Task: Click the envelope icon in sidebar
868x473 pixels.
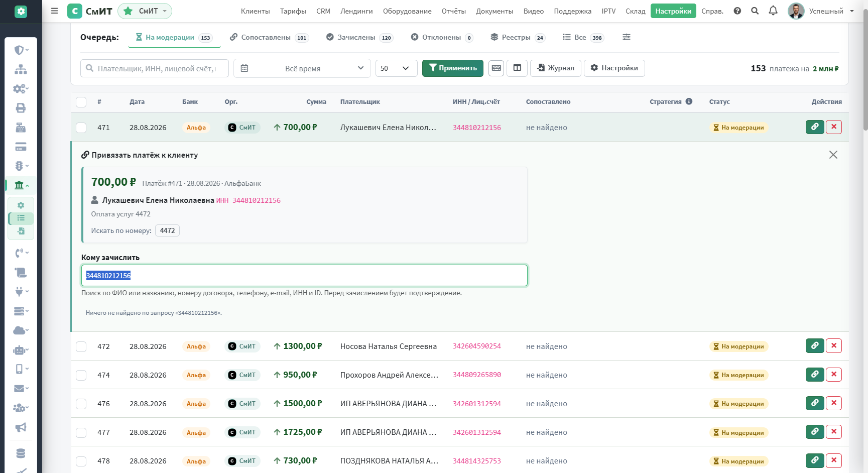Action: point(21,388)
